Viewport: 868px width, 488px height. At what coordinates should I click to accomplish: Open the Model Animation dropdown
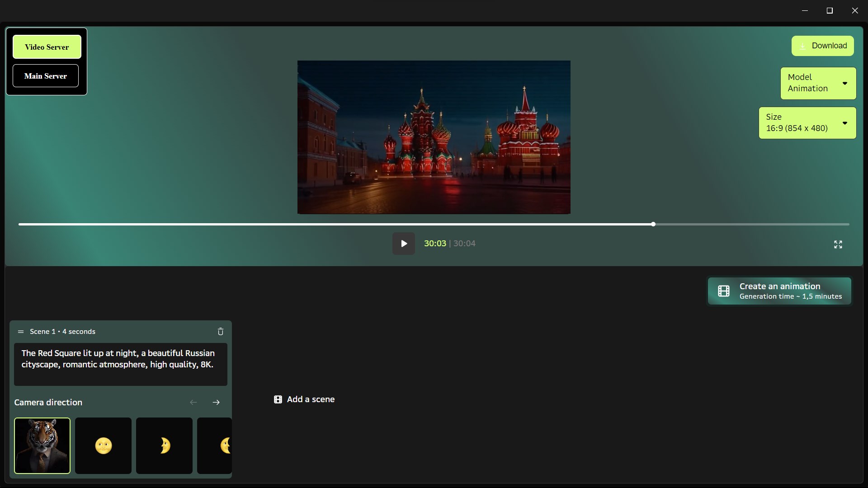(x=818, y=83)
